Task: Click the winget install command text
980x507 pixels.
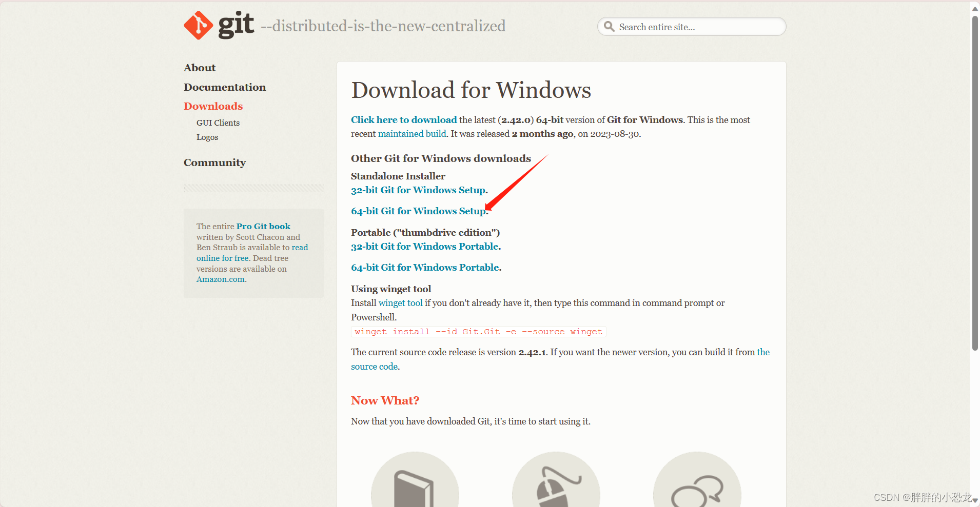Action: click(x=478, y=332)
